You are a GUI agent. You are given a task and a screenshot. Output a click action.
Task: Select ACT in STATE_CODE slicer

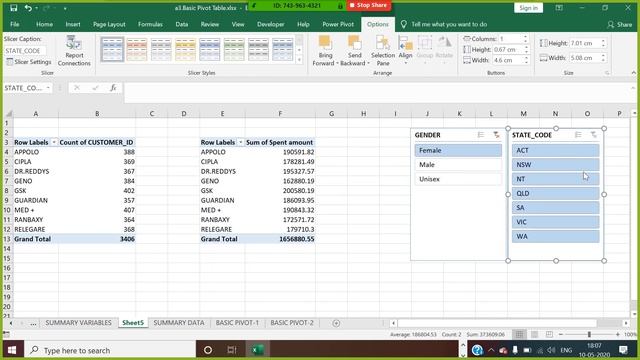pos(556,150)
